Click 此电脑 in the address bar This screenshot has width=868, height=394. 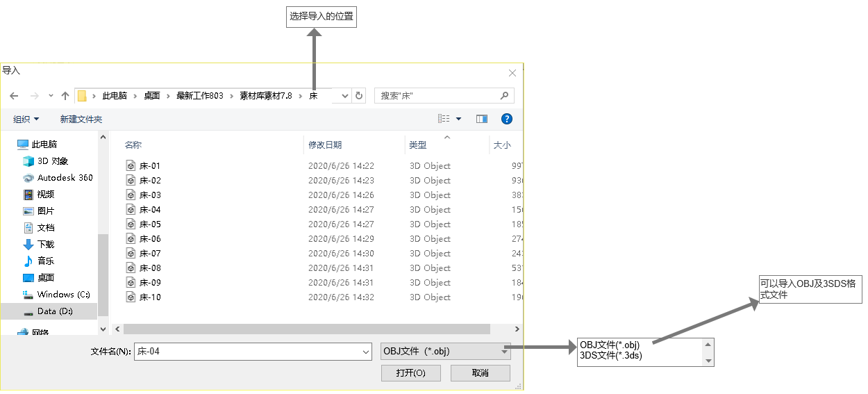pos(115,96)
